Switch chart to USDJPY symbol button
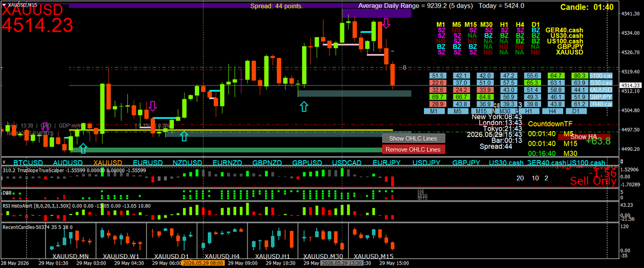Screen dimensions: 644x268 pos(427,162)
